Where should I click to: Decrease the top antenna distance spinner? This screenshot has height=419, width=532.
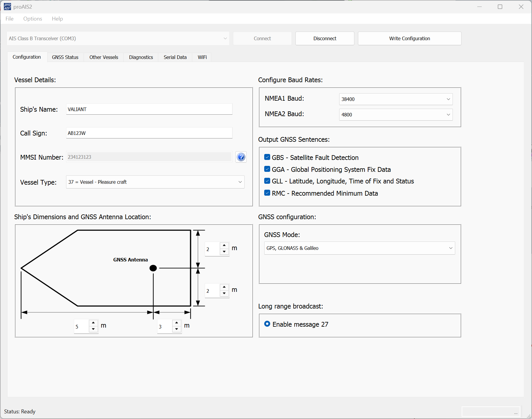click(224, 252)
